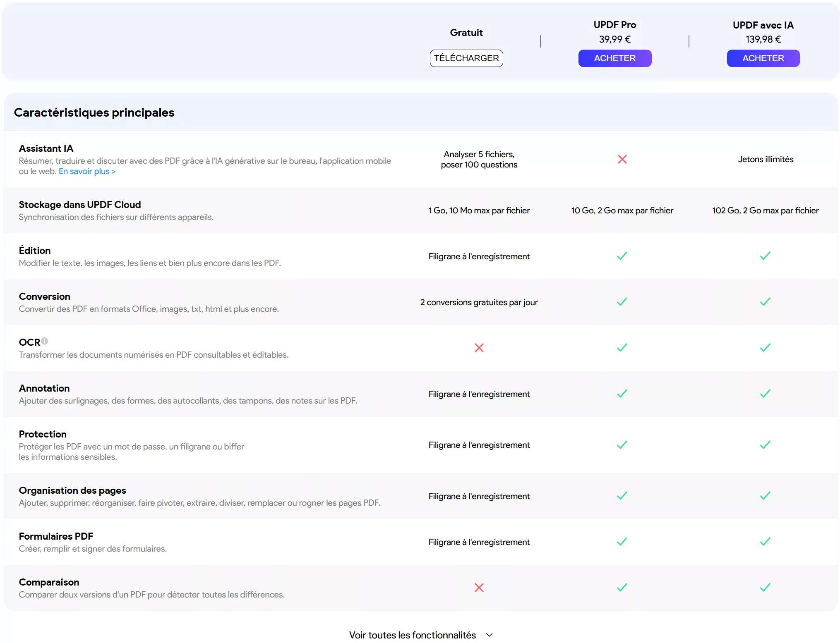
Task: Select the Gratuit plan heading
Action: point(466,33)
